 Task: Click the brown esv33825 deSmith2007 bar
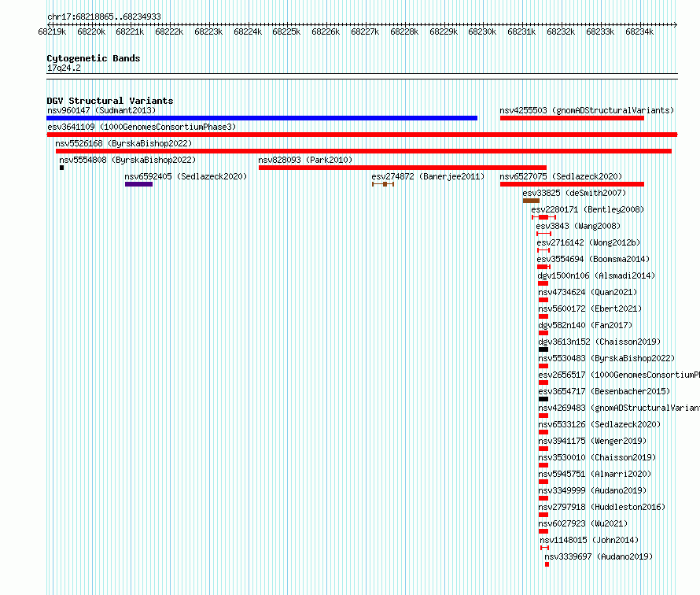pos(531,201)
